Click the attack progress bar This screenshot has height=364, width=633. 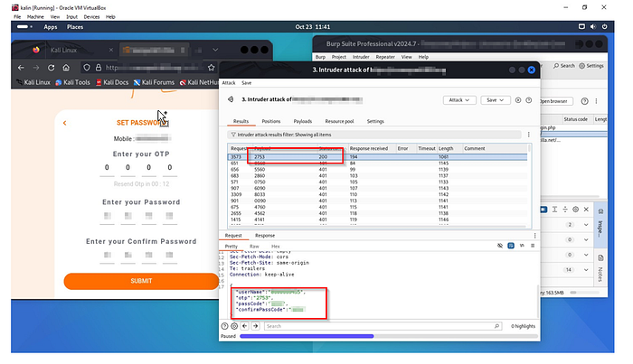click(x=389, y=336)
